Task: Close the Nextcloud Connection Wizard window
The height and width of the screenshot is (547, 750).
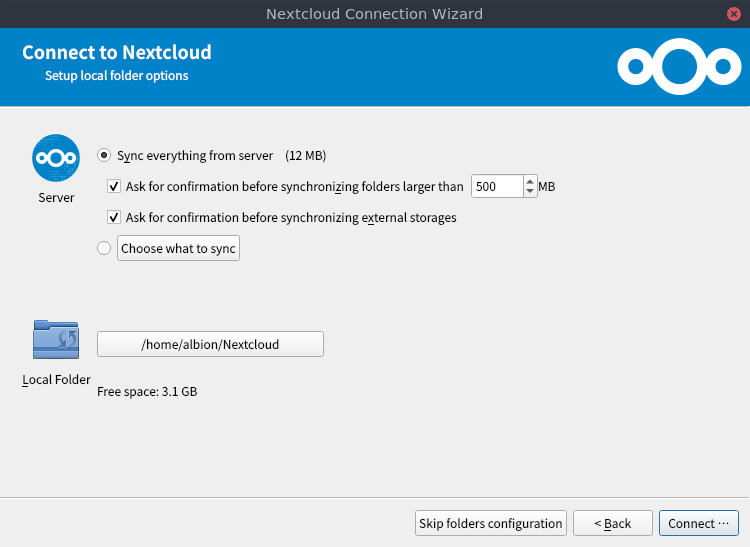Action: 733,14
